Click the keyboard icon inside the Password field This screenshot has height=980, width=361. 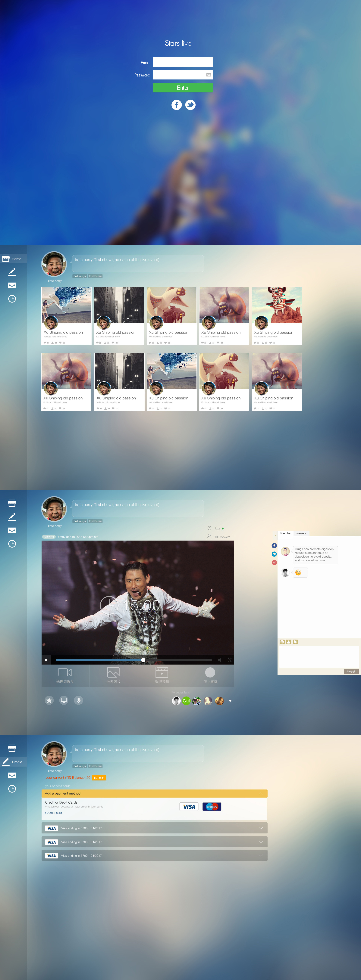(x=209, y=75)
